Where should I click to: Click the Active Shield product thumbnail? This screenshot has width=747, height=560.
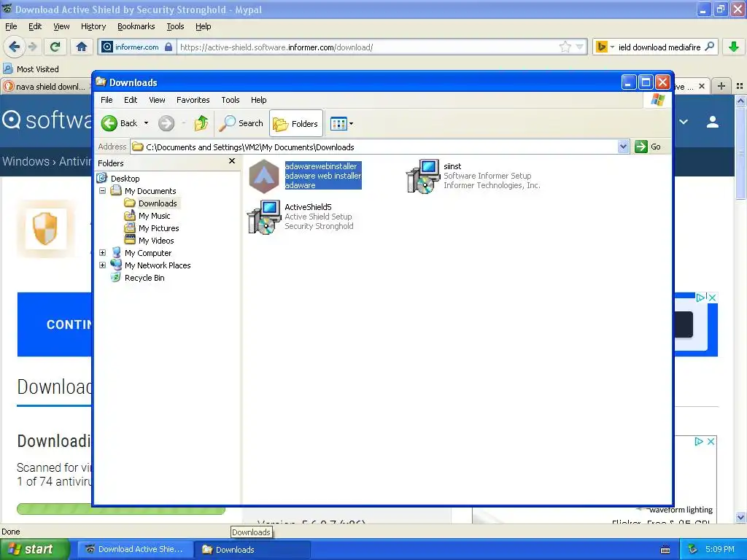tap(45, 228)
